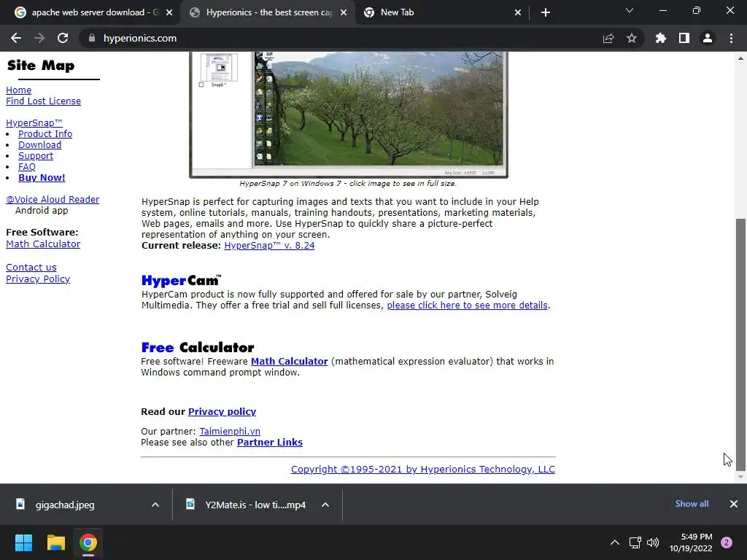This screenshot has height=560, width=747.
Task: Go back to the previous page
Action: click(16, 38)
